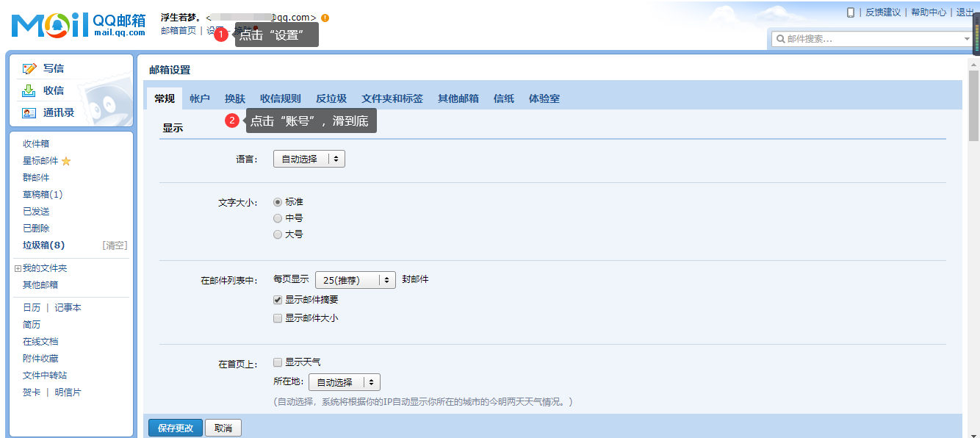This screenshot has width=980, height=438.
Task: Uncheck 显示邮件摘要 option
Action: 277,299
